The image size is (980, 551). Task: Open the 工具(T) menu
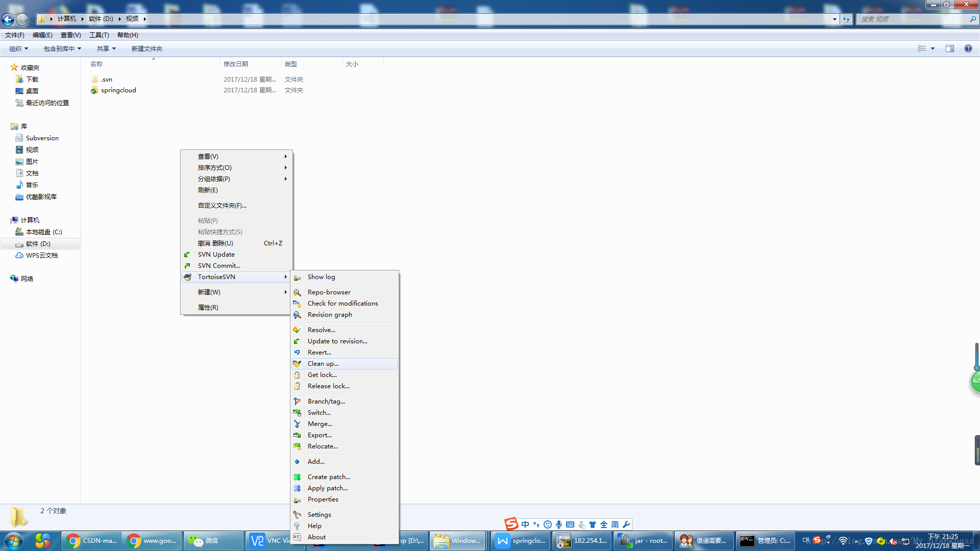click(x=99, y=35)
